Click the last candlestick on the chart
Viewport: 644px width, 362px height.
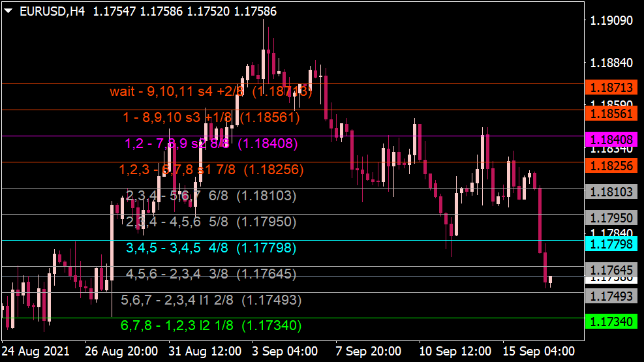tap(551, 280)
